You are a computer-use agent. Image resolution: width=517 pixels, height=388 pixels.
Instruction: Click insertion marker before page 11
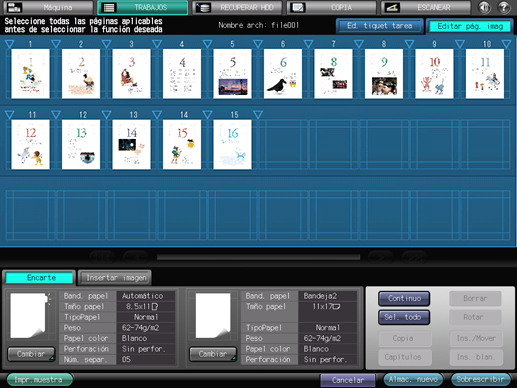point(10,115)
